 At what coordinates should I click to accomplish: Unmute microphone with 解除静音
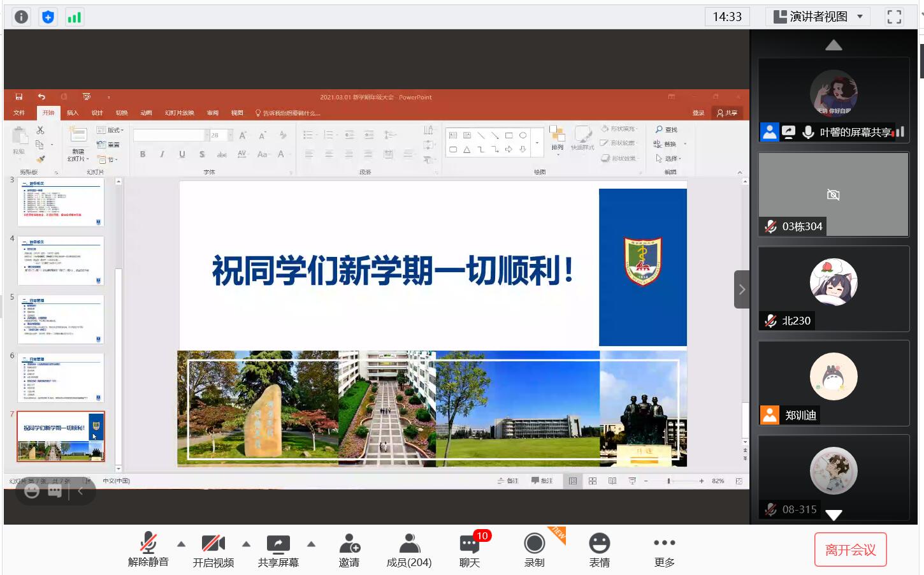pyautogui.click(x=148, y=550)
